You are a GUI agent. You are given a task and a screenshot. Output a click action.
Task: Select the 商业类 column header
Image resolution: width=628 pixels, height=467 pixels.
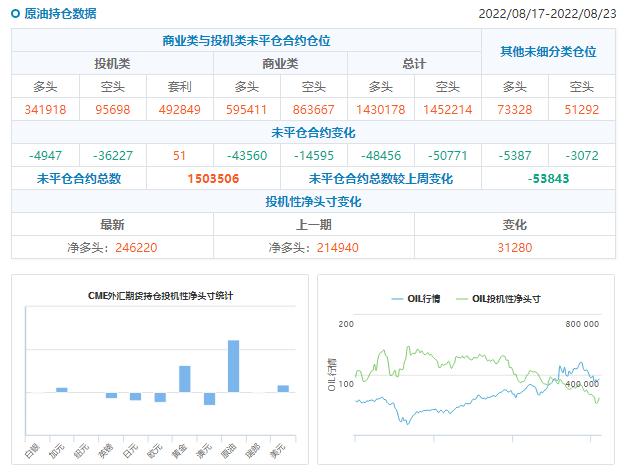[280, 63]
